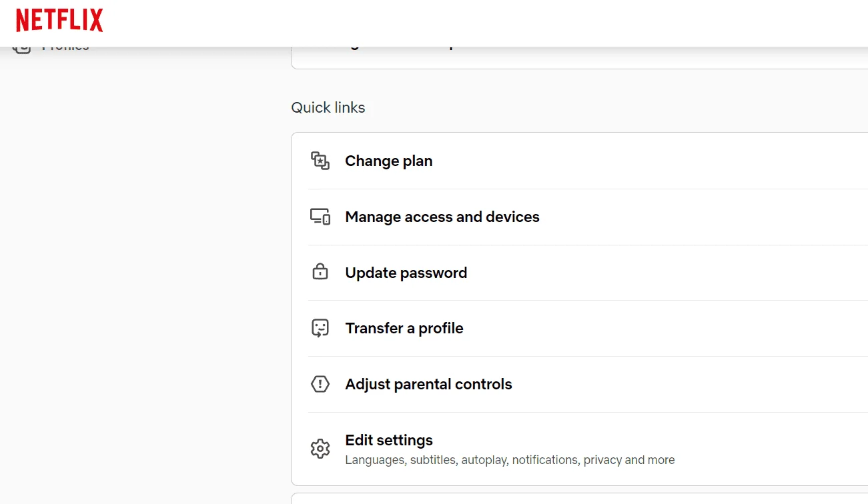
Task: Click the Update password lock icon
Action: [x=320, y=272]
